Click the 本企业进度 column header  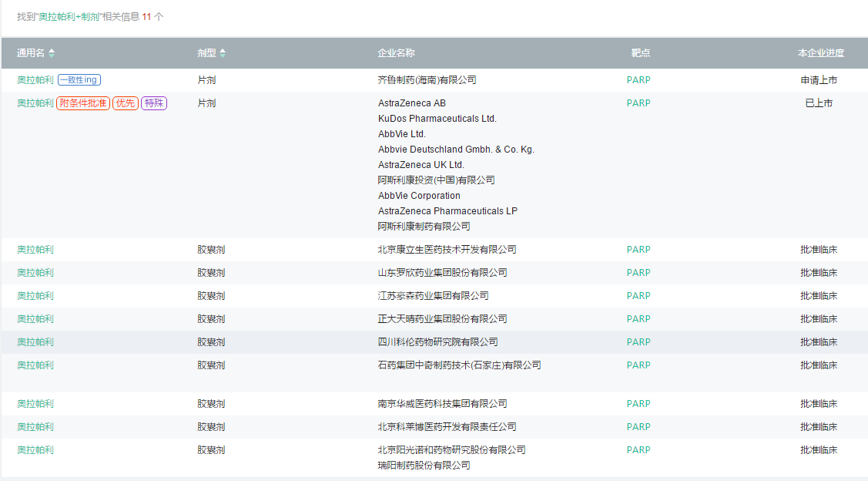(x=821, y=53)
